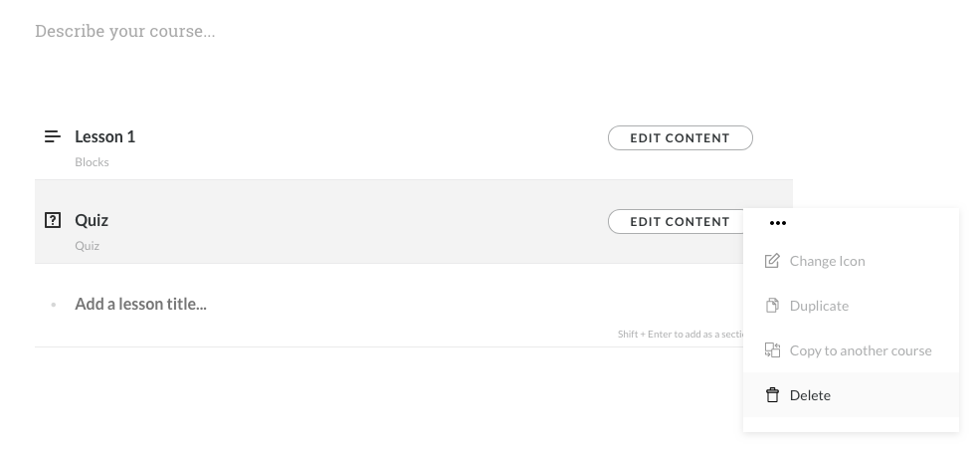980x458 pixels.
Task: Open the three-dot options menu for Quiz
Action: click(x=777, y=223)
